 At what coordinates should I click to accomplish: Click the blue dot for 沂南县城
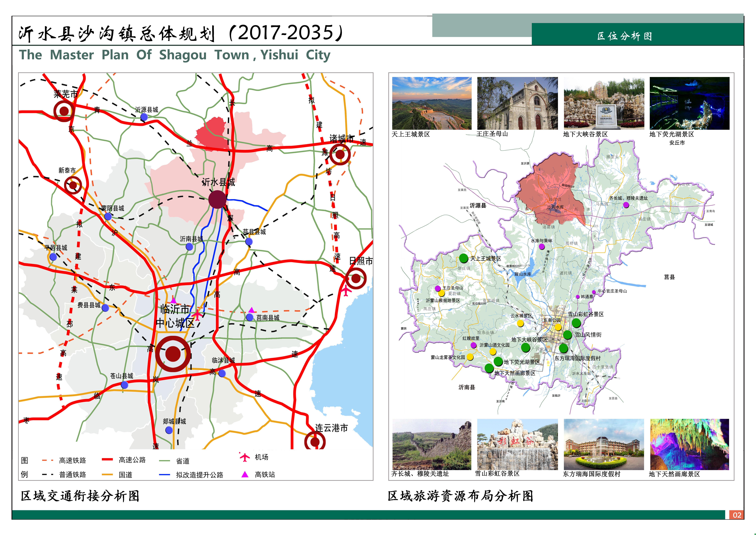click(x=189, y=247)
